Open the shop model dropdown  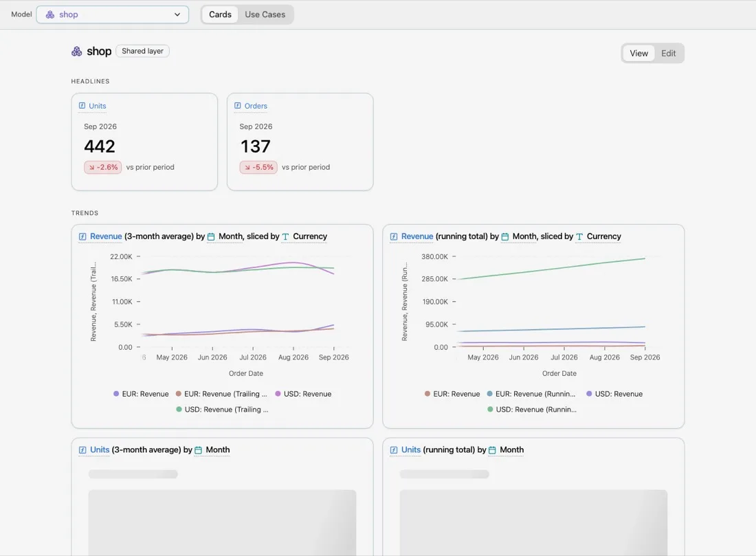112,14
